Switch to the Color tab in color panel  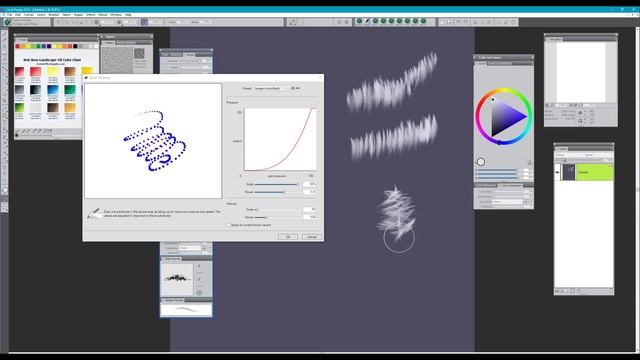482,63
